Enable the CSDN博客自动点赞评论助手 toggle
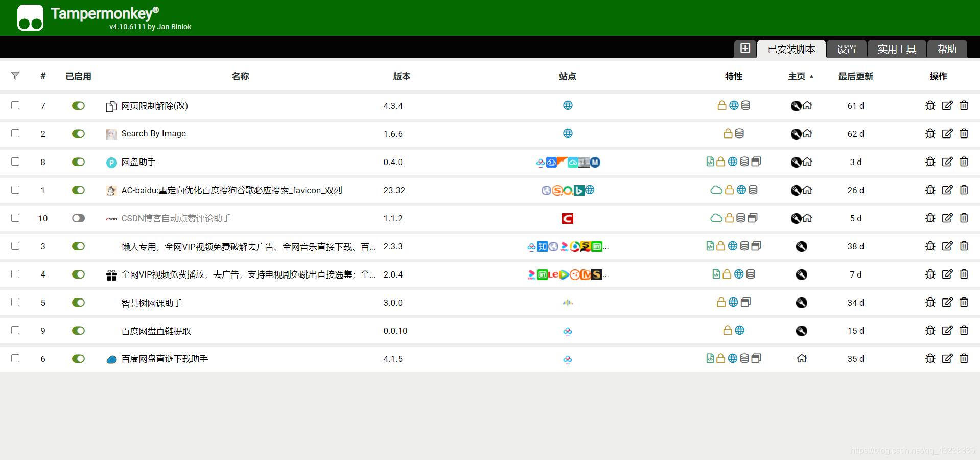This screenshot has height=460, width=980. [x=78, y=218]
